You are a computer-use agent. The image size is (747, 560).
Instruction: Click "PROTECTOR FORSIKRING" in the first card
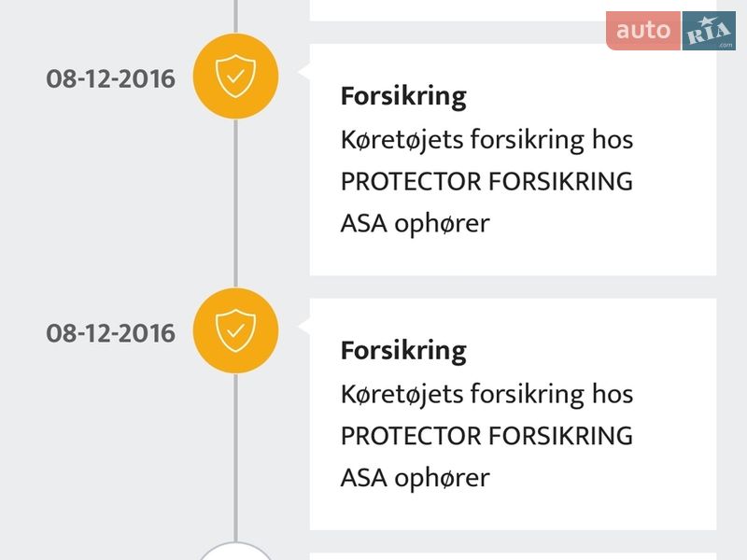pyautogui.click(x=486, y=181)
